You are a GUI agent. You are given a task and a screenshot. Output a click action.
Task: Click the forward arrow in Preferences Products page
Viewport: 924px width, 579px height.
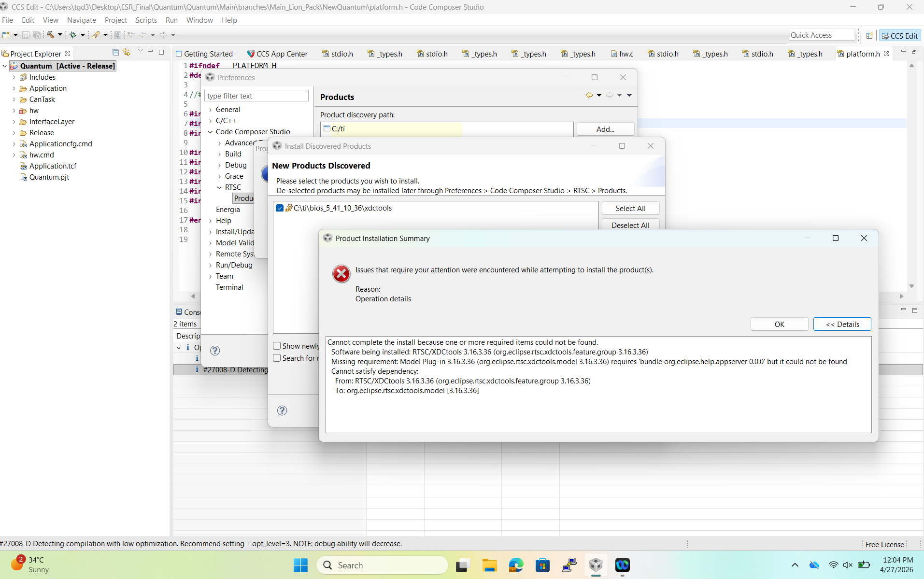click(x=610, y=95)
